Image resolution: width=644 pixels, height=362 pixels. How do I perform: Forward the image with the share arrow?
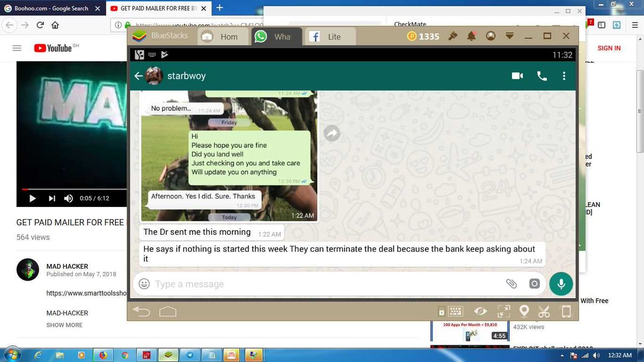[333, 134]
